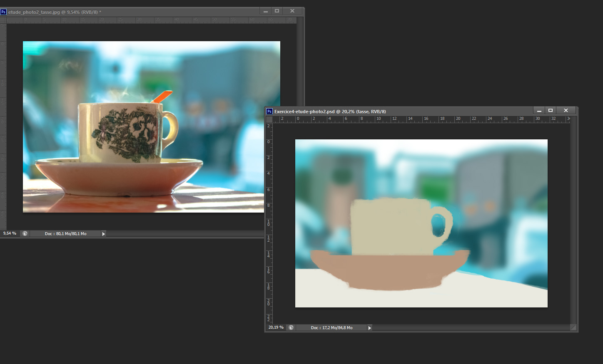Click the restore button of the jpg window
The image size is (603, 364).
[277, 11]
